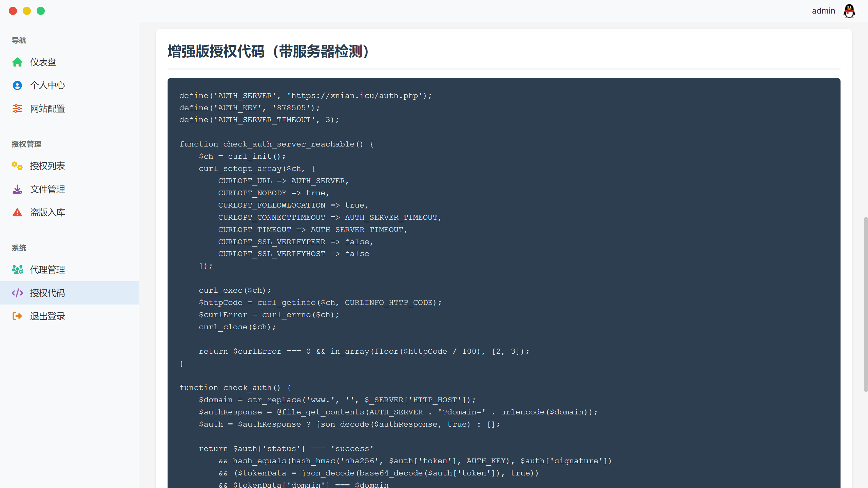The width and height of the screenshot is (868, 488).
Task: Click the purple download icon for 文件管理
Action: [17, 189]
